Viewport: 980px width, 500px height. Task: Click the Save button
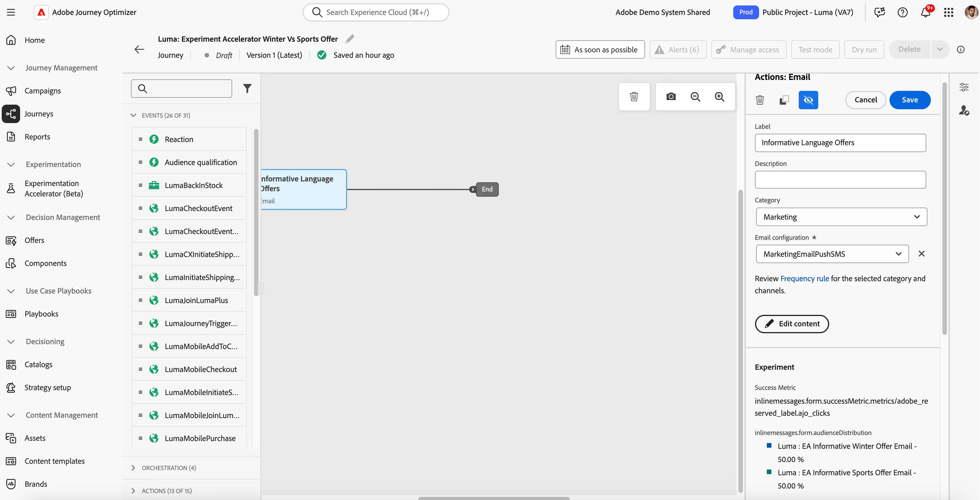pyautogui.click(x=910, y=100)
